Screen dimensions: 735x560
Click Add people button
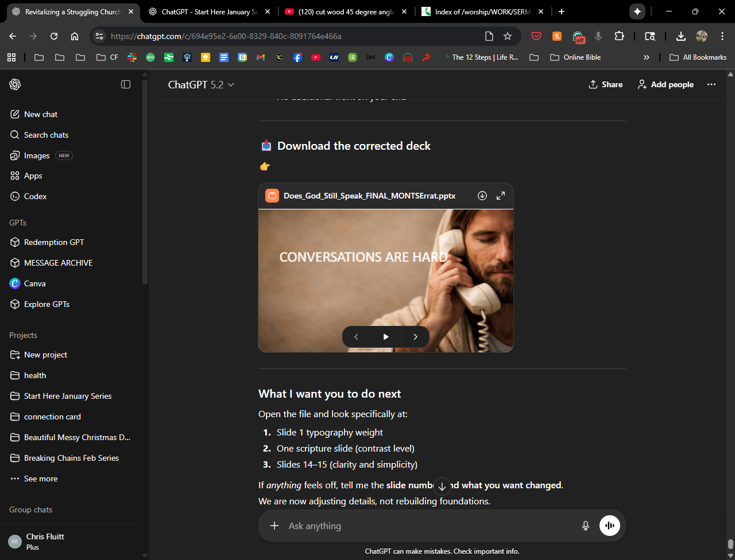pyautogui.click(x=666, y=84)
